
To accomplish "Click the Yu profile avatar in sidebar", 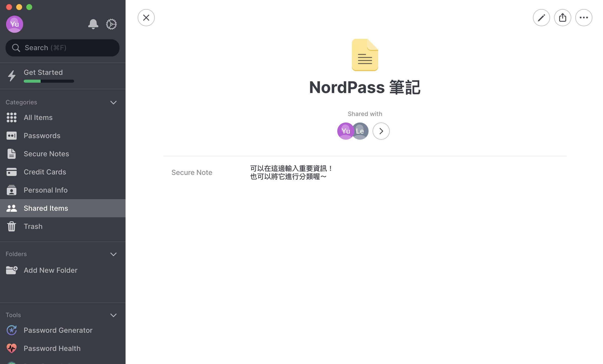I will [x=15, y=24].
